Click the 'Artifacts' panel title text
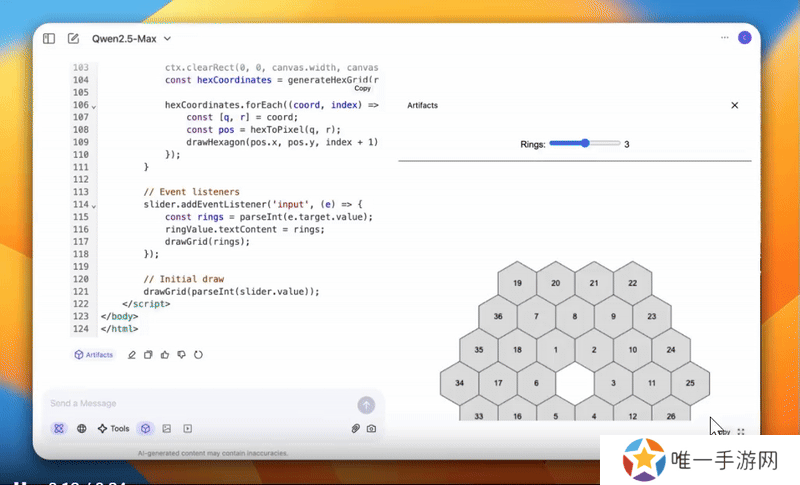 click(x=422, y=105)
